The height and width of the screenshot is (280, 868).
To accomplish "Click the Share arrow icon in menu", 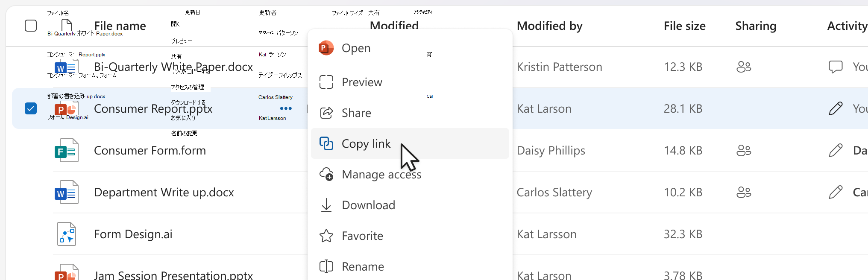I will pyautogui.click(x=326, y=113).
